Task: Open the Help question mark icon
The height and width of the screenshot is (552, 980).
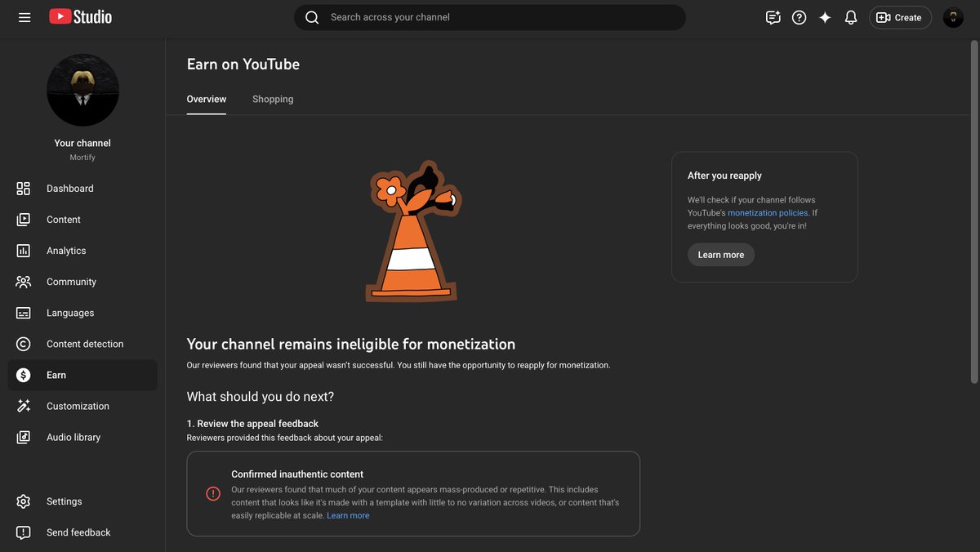Action: tap(799, 17)
